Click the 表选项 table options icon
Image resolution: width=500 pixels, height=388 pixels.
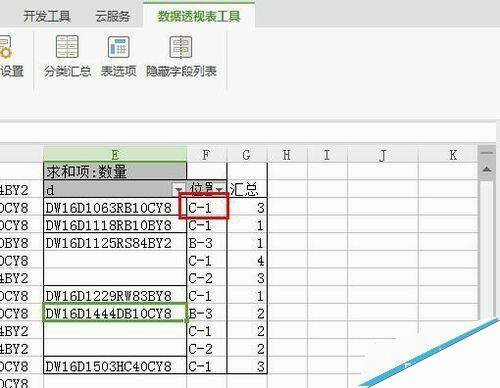(x=118, y=47)
